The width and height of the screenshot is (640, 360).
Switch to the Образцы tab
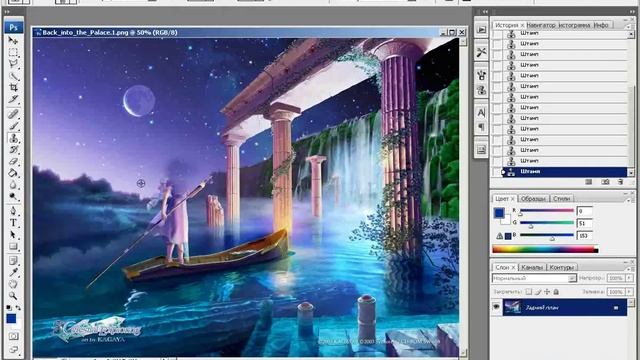click(x=533, y=199)
